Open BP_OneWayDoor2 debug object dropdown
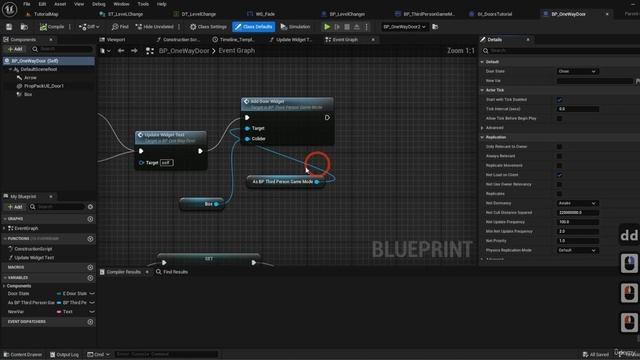This screenshot has height=360, width=640. tap(404, 27)
